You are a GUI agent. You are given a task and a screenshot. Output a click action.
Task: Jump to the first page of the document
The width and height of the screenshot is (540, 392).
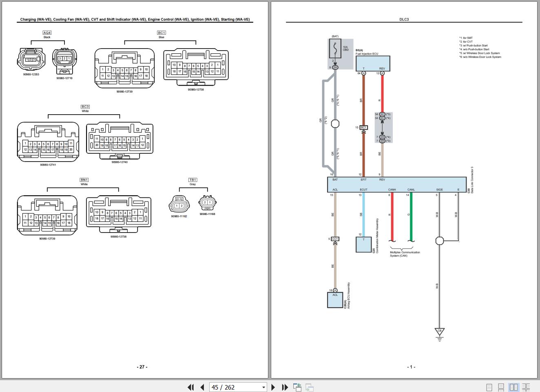pyautogui.click(x=191, y=387)
